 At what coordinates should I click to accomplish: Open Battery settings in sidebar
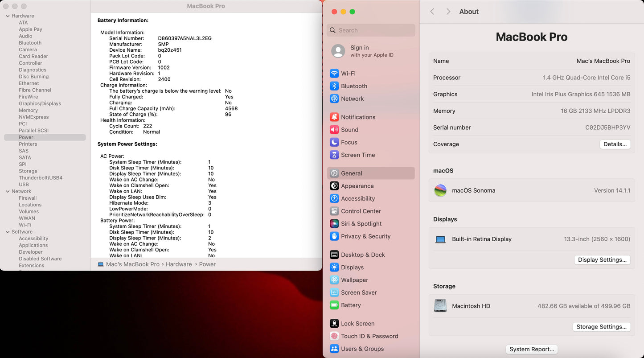pyautogui.click(x=350, y=305)
